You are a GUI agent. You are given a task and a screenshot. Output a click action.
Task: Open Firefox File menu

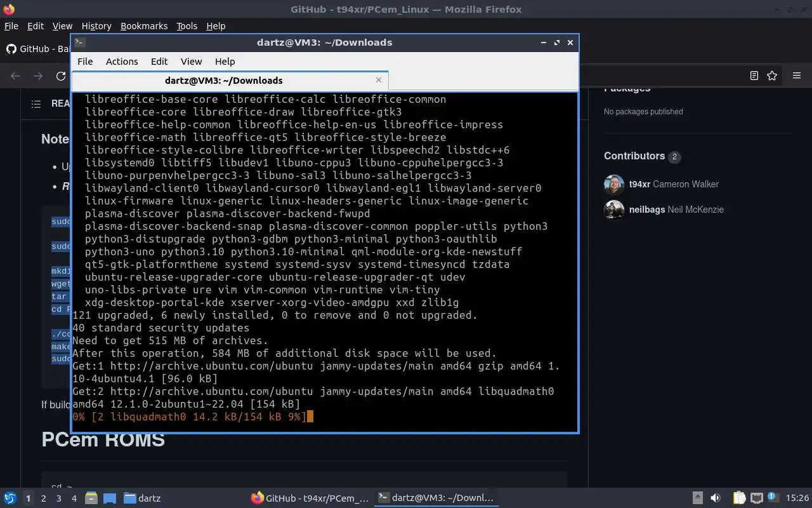click(x=11, y=26)
